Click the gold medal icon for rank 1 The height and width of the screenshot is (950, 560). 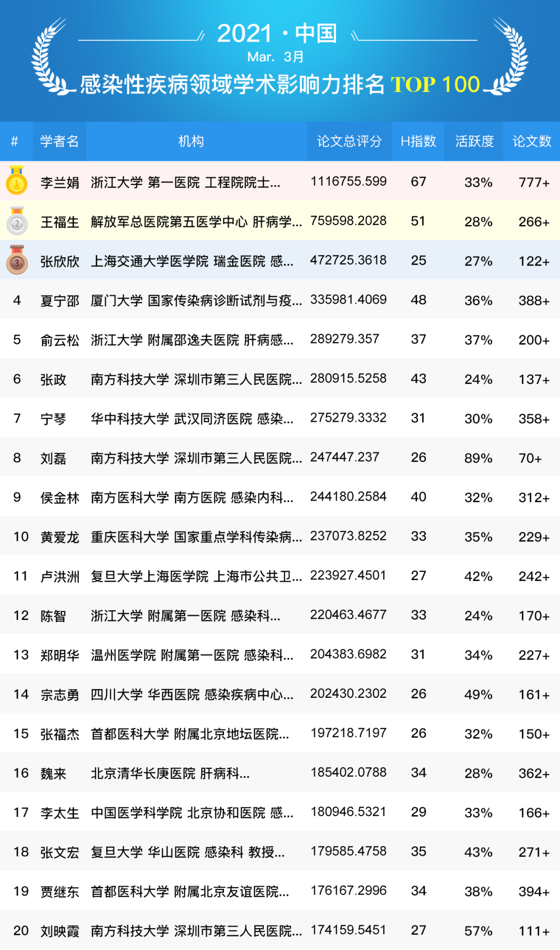(17, 180)
